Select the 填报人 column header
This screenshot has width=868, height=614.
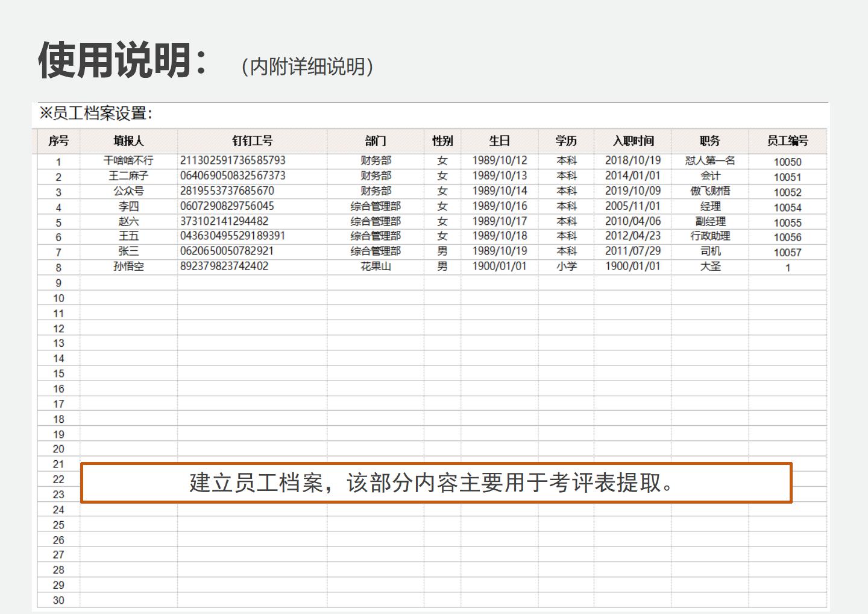click(x=128, y=141)
